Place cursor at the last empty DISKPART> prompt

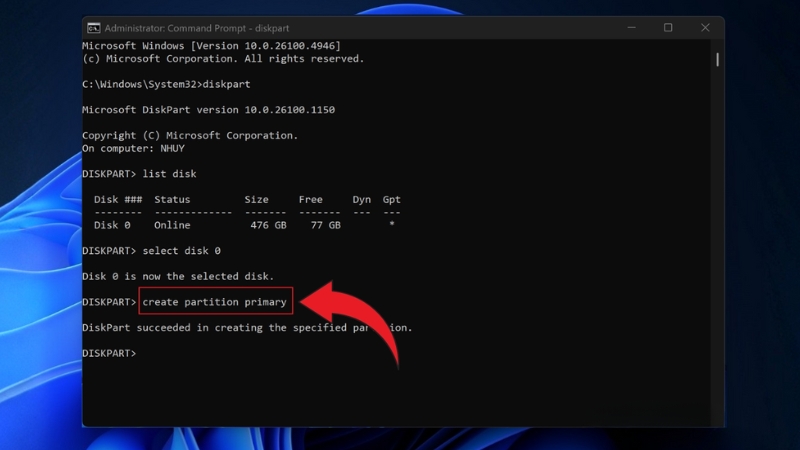[142, 353]
